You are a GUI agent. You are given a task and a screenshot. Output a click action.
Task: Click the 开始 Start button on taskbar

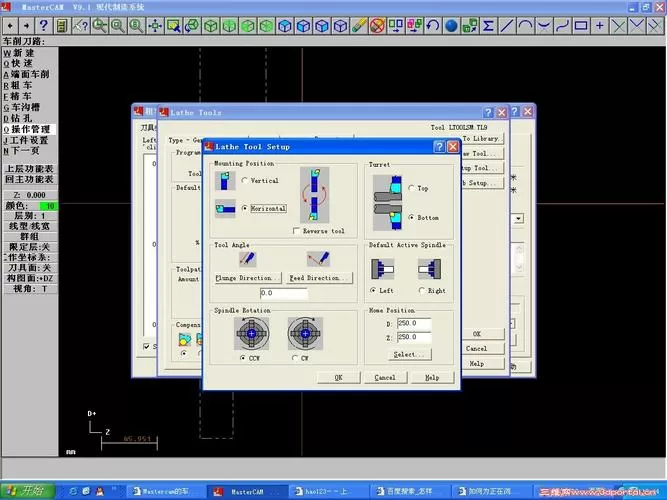pyautogui.click(x=28, y=491)
